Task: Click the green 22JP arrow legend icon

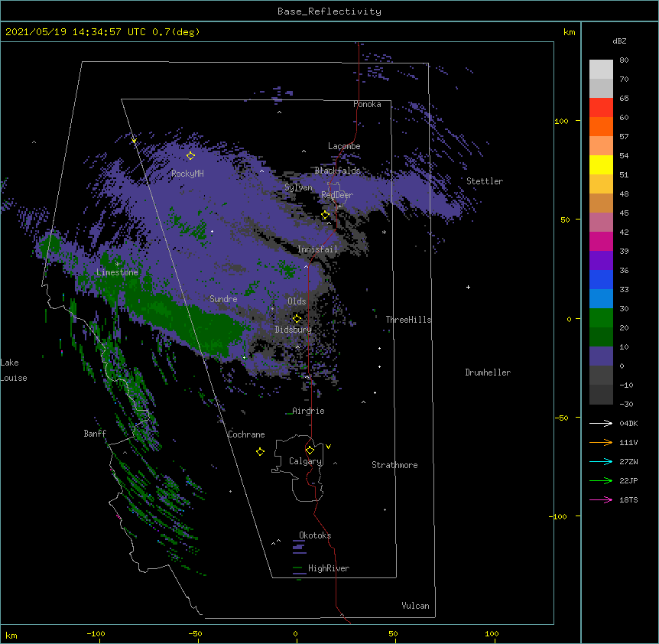Action: [x=601, y=480]
